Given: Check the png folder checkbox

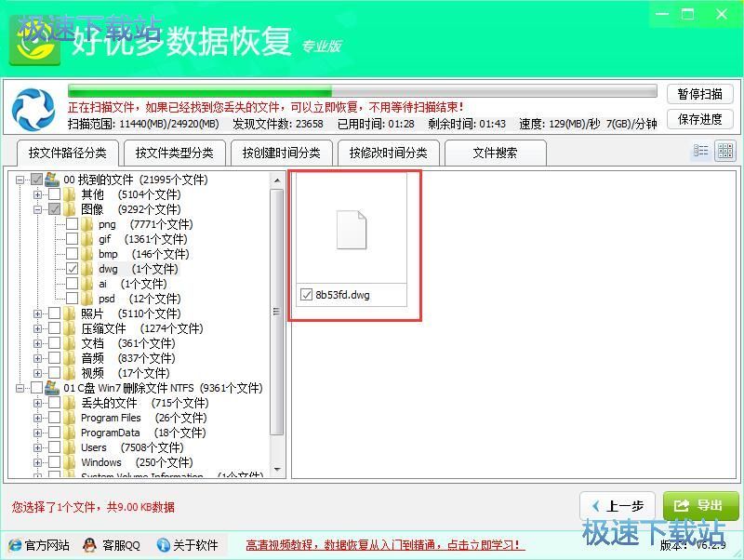Looking at the screenshot, I should (73, 224).
